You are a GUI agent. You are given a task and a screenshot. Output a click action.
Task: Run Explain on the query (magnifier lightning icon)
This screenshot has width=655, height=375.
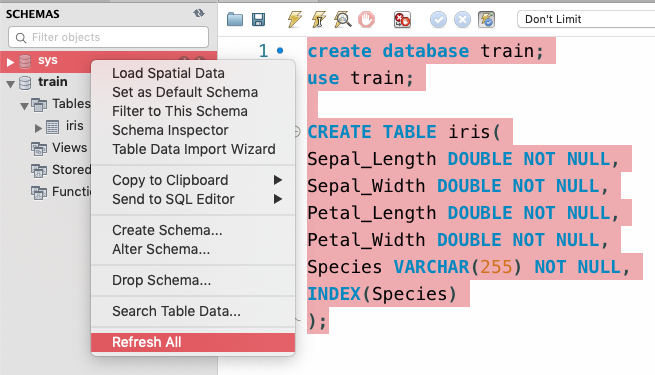pos(343,19)
